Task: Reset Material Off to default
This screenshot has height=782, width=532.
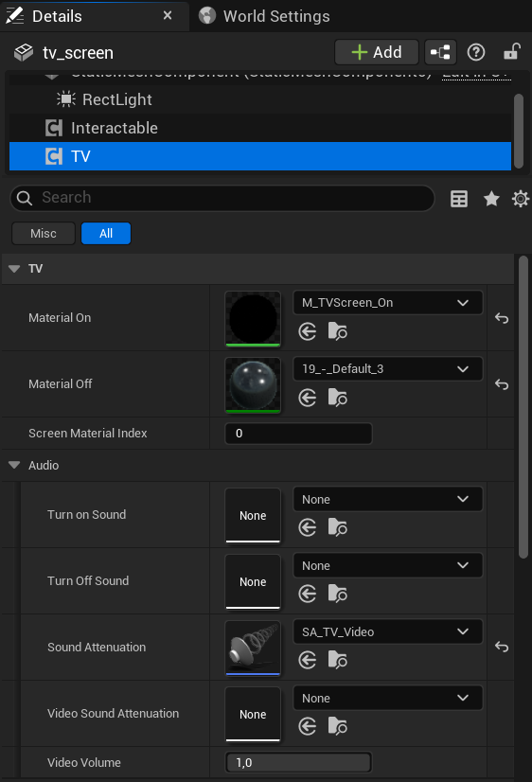Action: point(502,384)
